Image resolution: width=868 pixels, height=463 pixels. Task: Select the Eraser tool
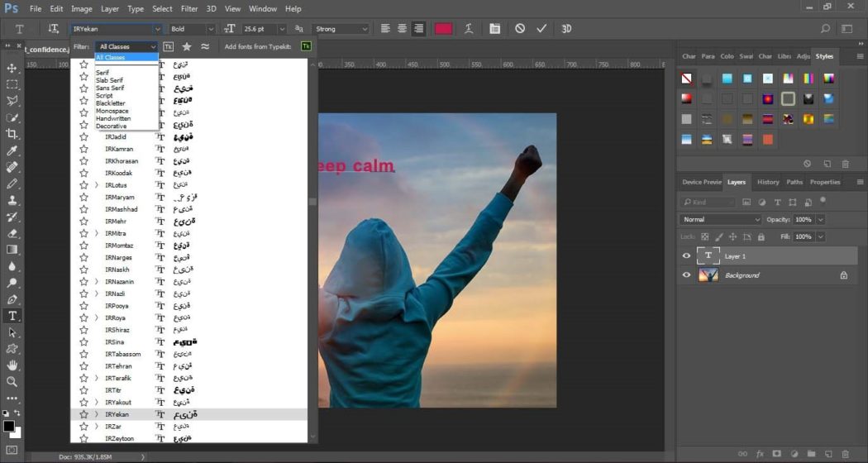12,233
